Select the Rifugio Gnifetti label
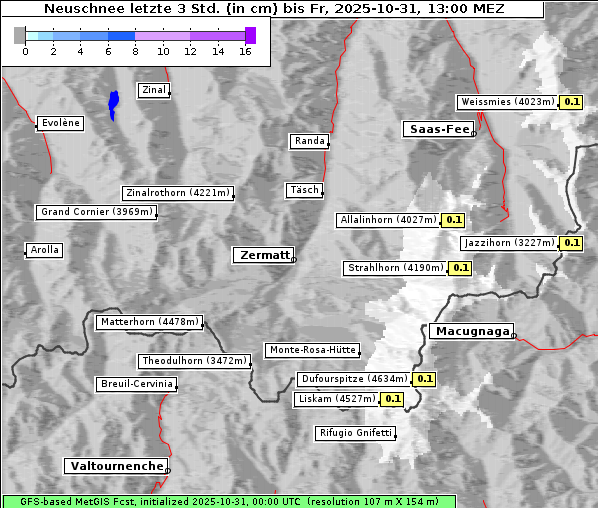The height and width of the screenshot is (508, 598). click(355, 433)
